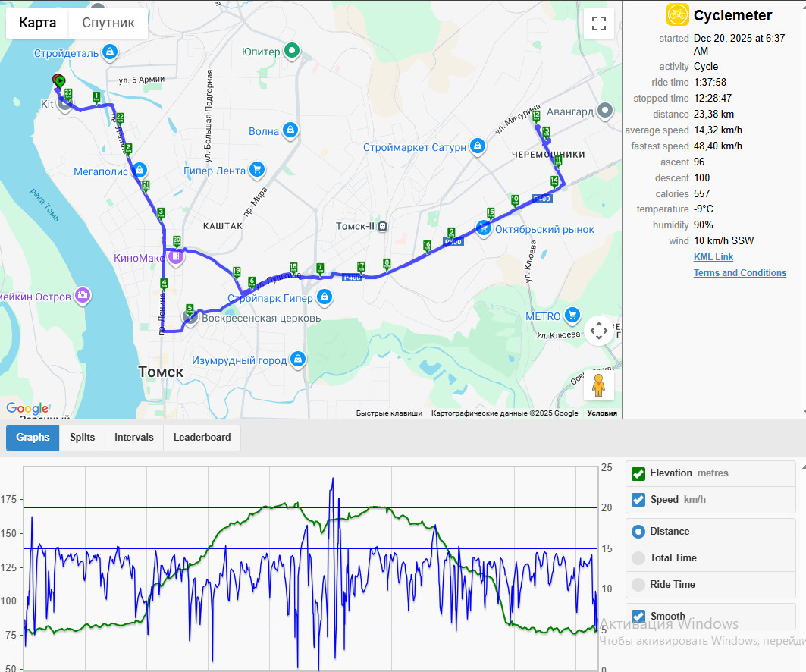Click the Street View pegman icon
This screenshot has width=806, height=672.
click(598, 385)
